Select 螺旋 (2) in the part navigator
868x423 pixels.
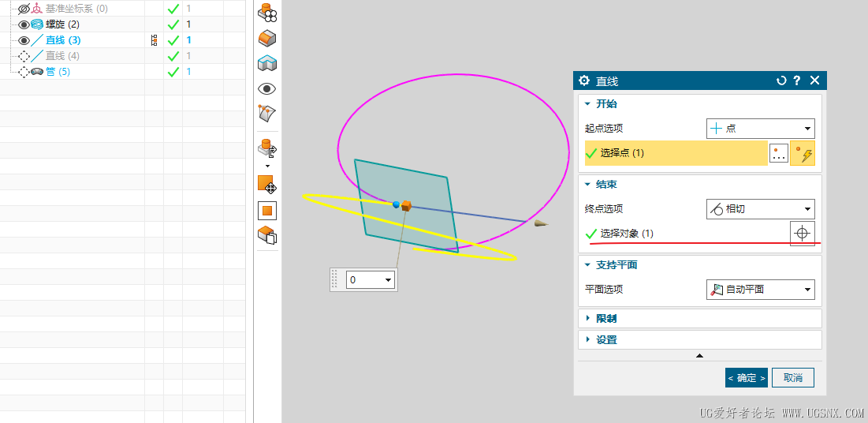(x=62, y=24)
